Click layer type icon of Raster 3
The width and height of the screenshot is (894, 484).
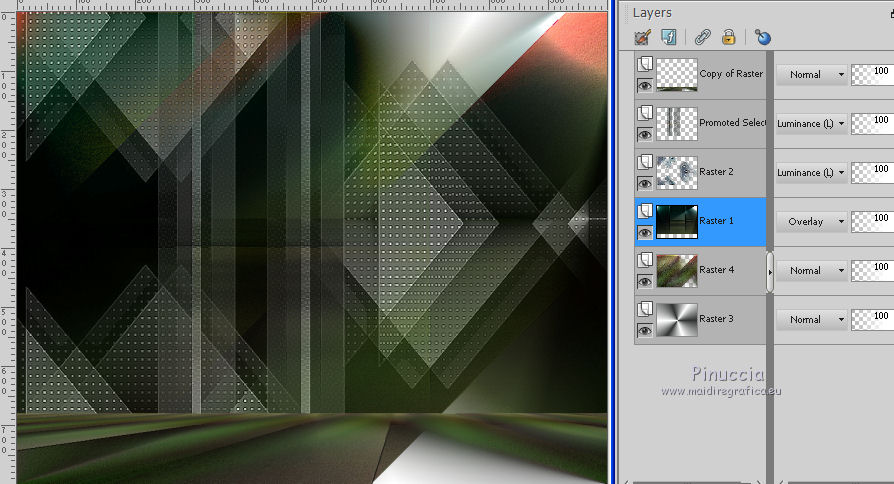645,308
